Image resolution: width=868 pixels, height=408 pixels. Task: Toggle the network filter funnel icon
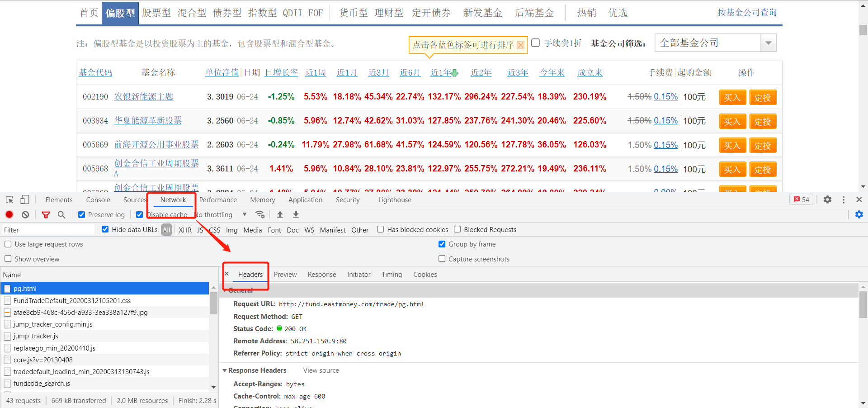point(46,214)
